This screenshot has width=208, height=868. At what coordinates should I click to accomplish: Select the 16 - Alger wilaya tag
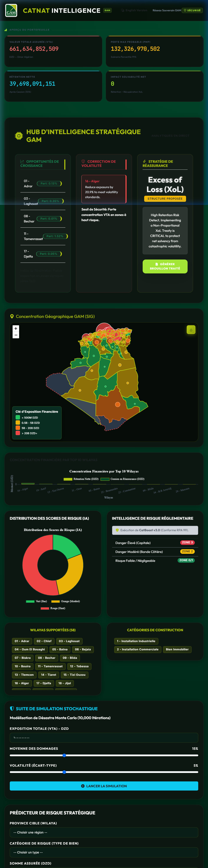click(x=22, y=683)
